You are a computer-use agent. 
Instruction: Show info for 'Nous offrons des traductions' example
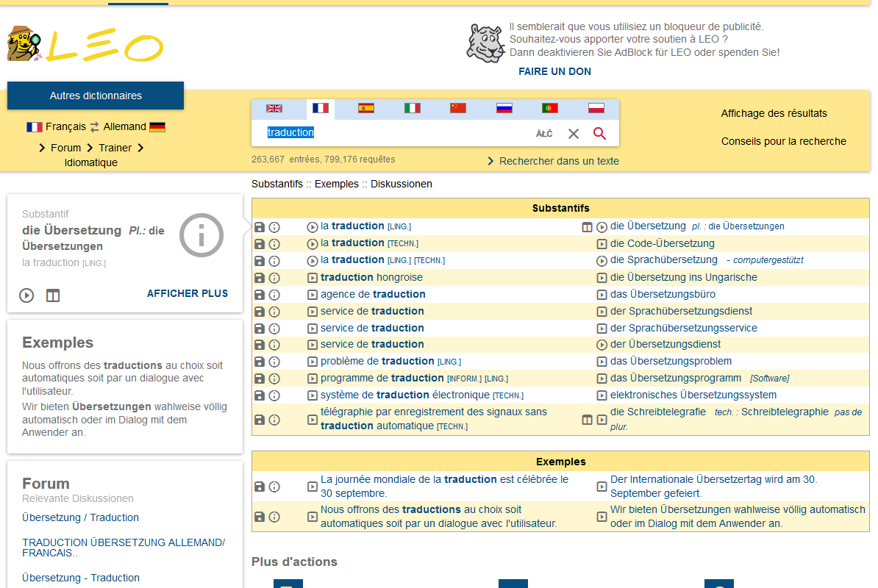pos(274,517)
